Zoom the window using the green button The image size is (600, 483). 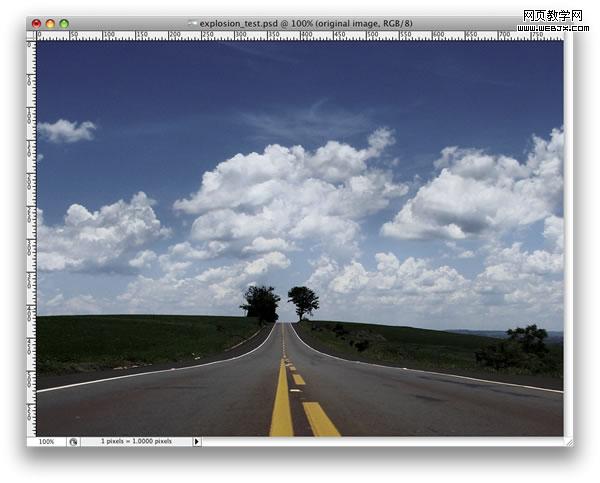pyautogui.click(x=64, y=24)
